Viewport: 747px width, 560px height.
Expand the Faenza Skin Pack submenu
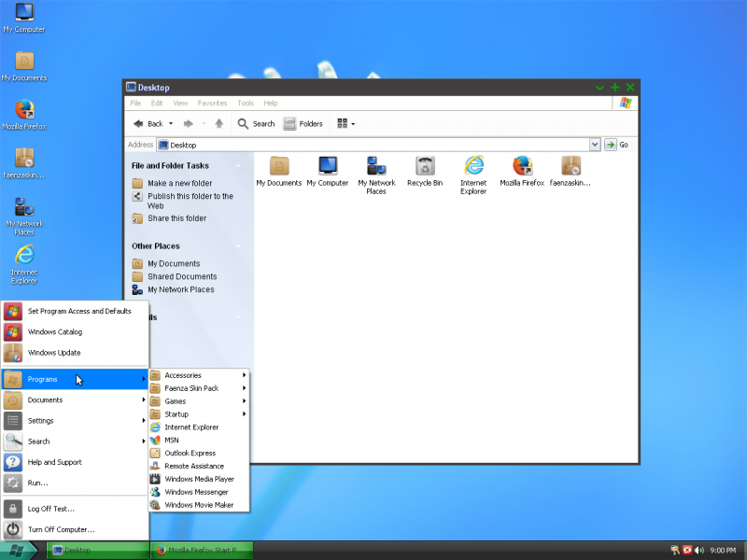pos(199,388)
